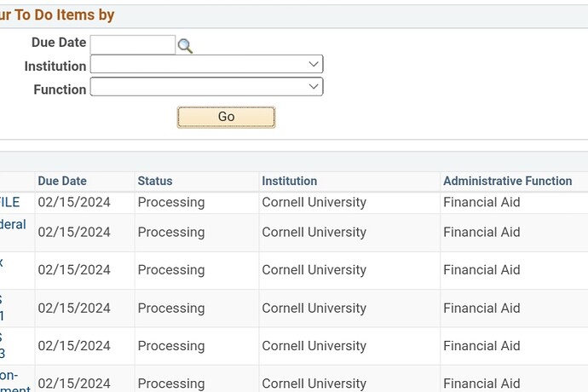
Task: Click first row's Cornell University cell
Action: 314,202
